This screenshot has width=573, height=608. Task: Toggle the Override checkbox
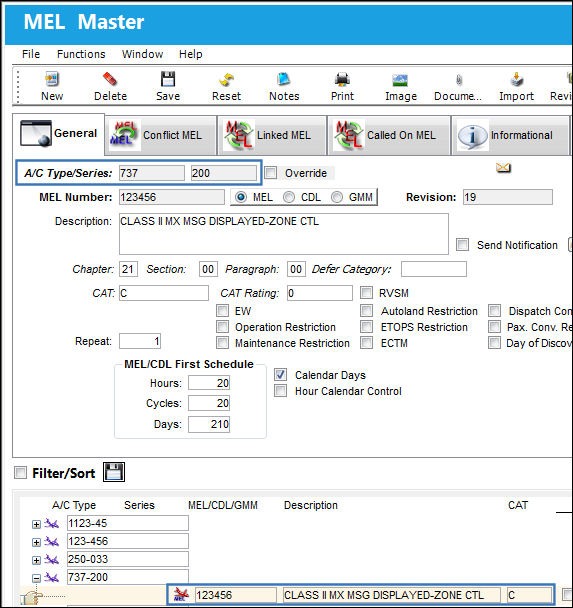271,173
